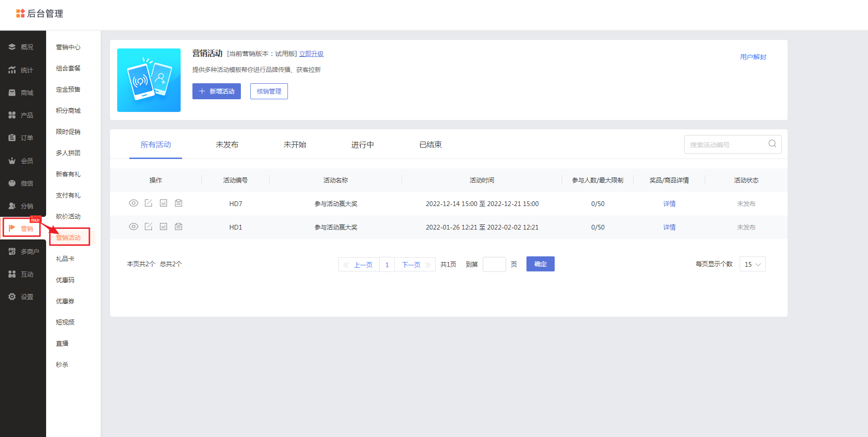The image size is (868, 437).
Task: Click the edit pencil icon for HD7
Action: [x=149, y=203]
